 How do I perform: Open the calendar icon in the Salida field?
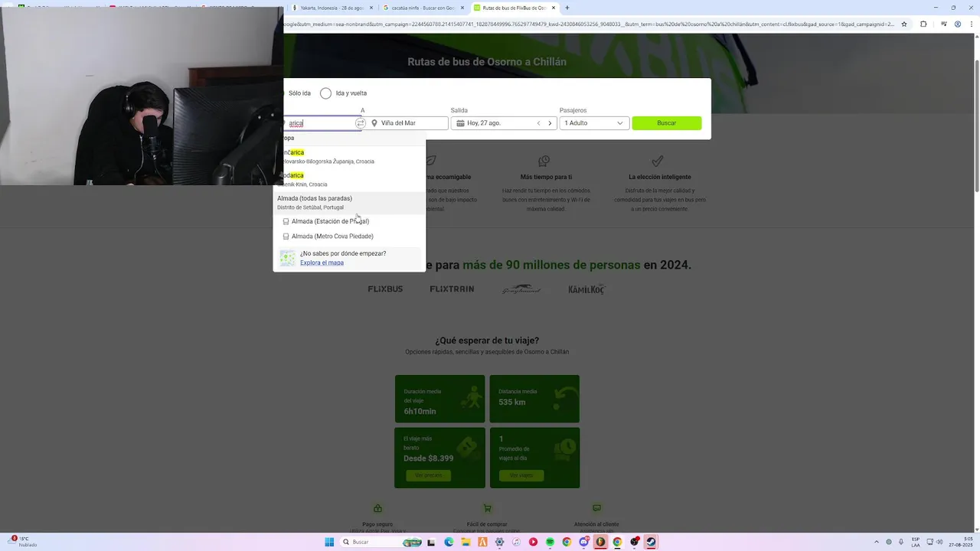coord(460,123)
